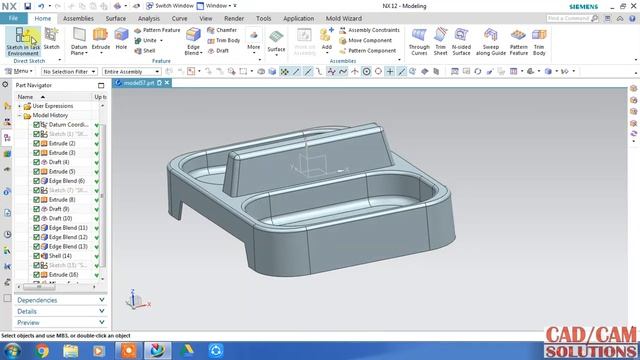The width and height of the screenshot is (640, 360).
Task: Toggle the Edge Blend (12) checkbox
Action: coord(36,237)
